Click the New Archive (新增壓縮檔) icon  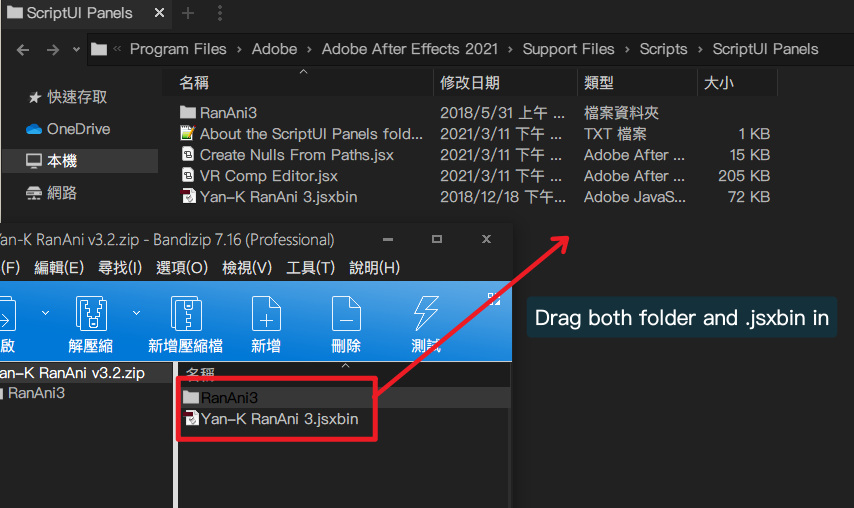click(185, 314)
